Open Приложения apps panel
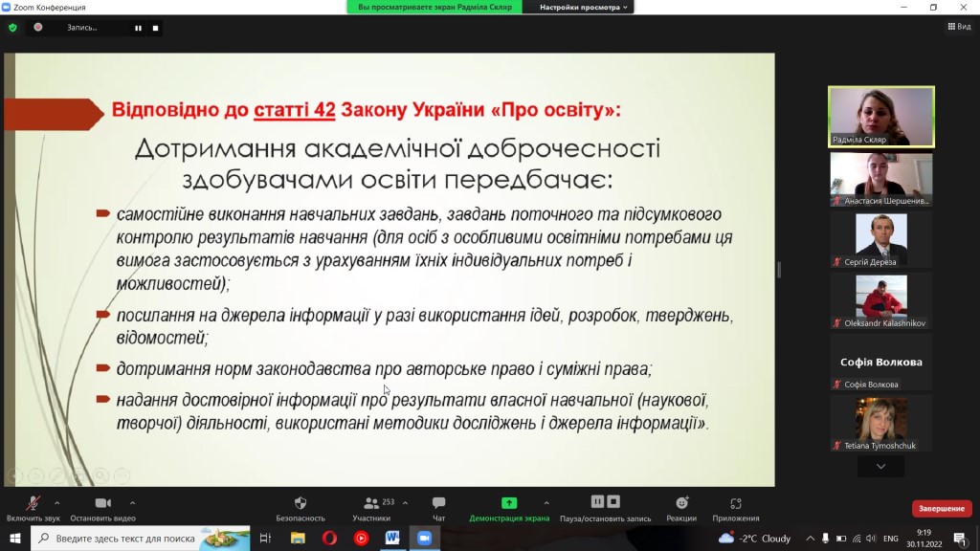980x551 pixels. click(736, 509)
